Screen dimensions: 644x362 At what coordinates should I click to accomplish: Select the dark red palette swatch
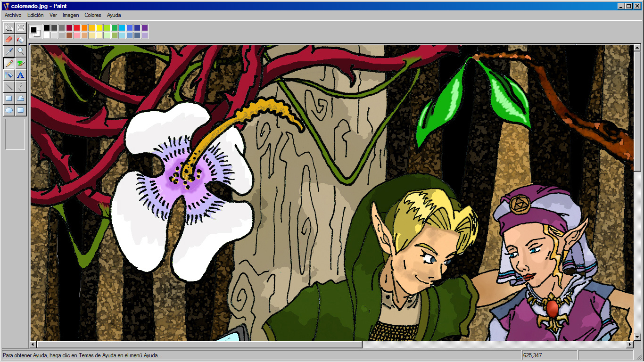pos(69,28)
